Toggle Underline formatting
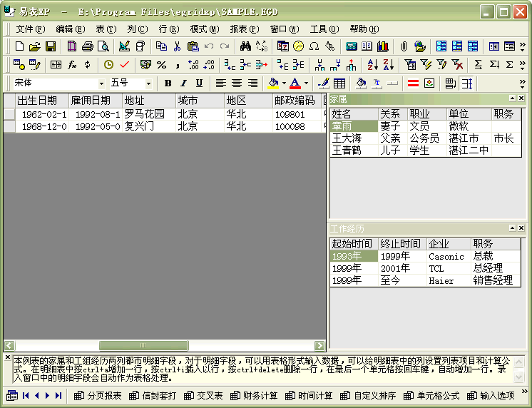This screenshot has width=532, height=408. point(199,83)
